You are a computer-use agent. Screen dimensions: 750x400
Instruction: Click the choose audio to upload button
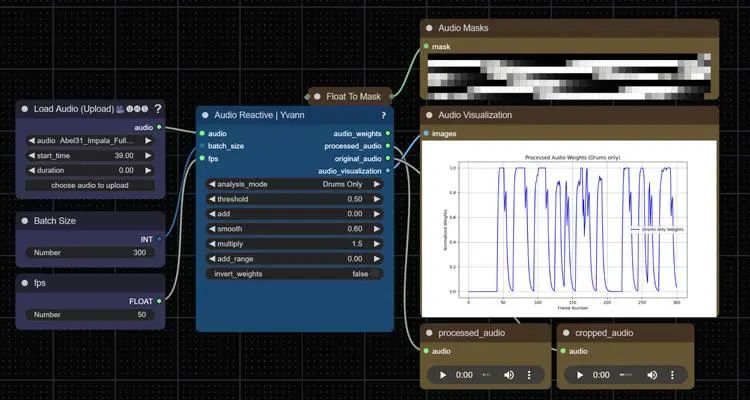(90, 185)
